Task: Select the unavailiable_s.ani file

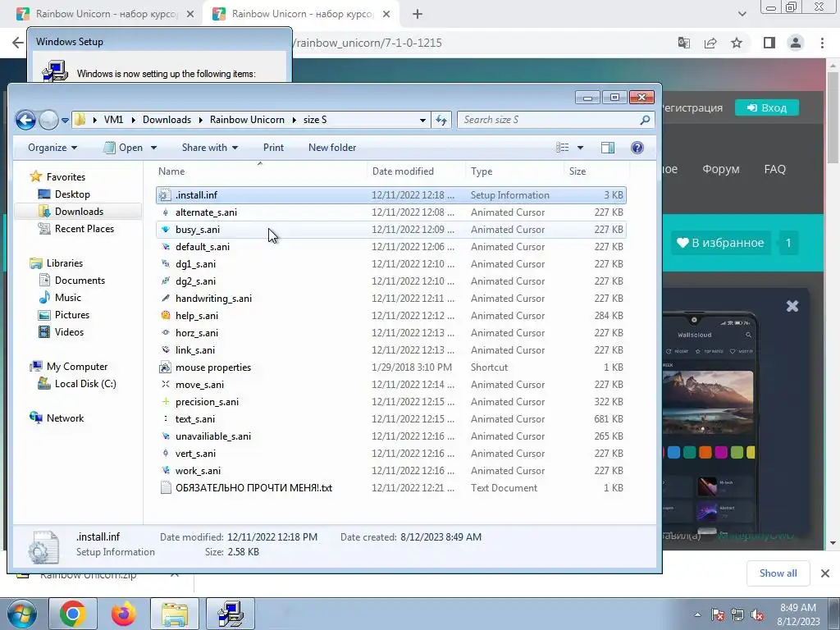Action: pyautogui.click(x=391, y=436)
